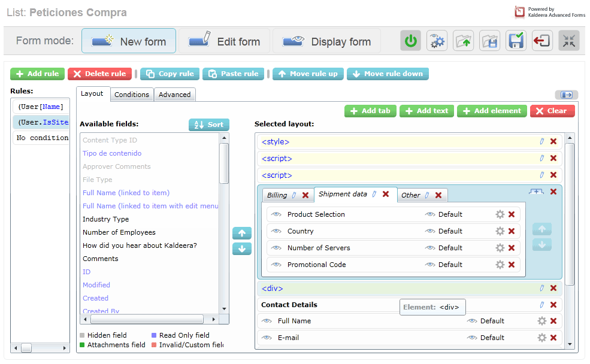Move selected field up with arrow button
The image size is (590, 364).
click(242, 233)
